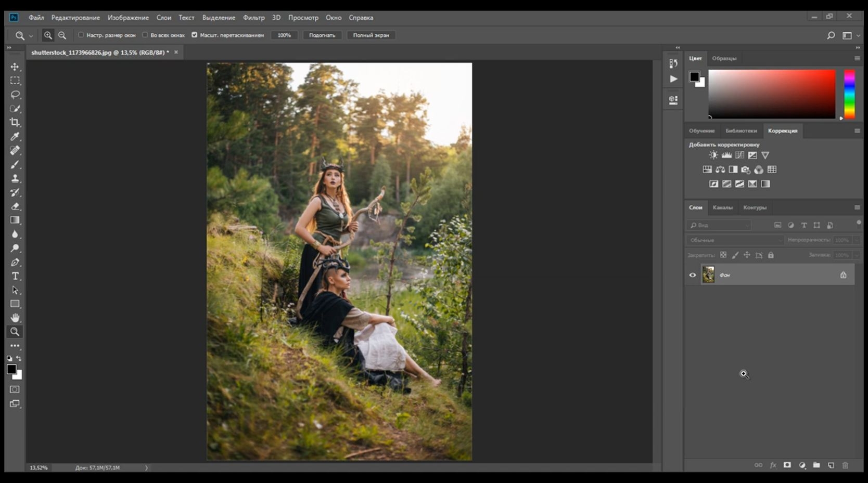
Task: Select the Lasso tool
Action: click(15, 95)
